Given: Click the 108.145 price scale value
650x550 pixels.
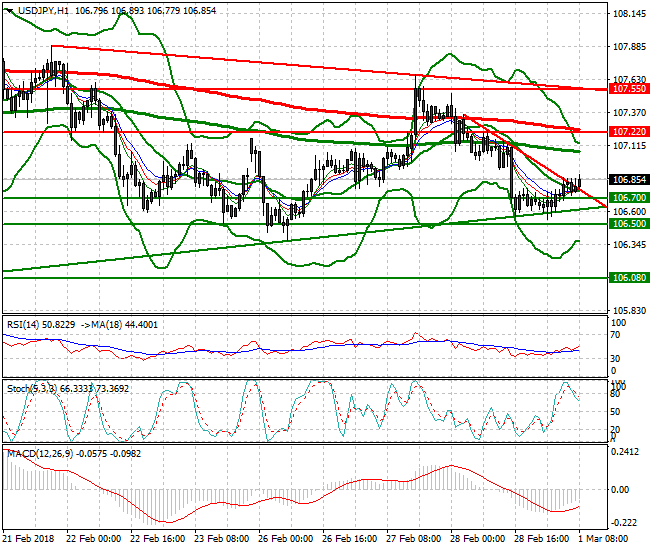Looking at the screenshot, I should click(x=629, y=14).
